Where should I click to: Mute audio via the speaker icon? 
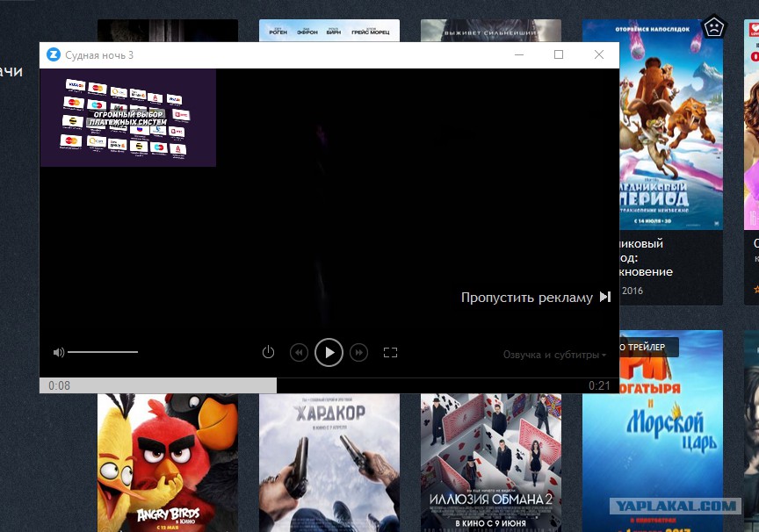(59, 352)
